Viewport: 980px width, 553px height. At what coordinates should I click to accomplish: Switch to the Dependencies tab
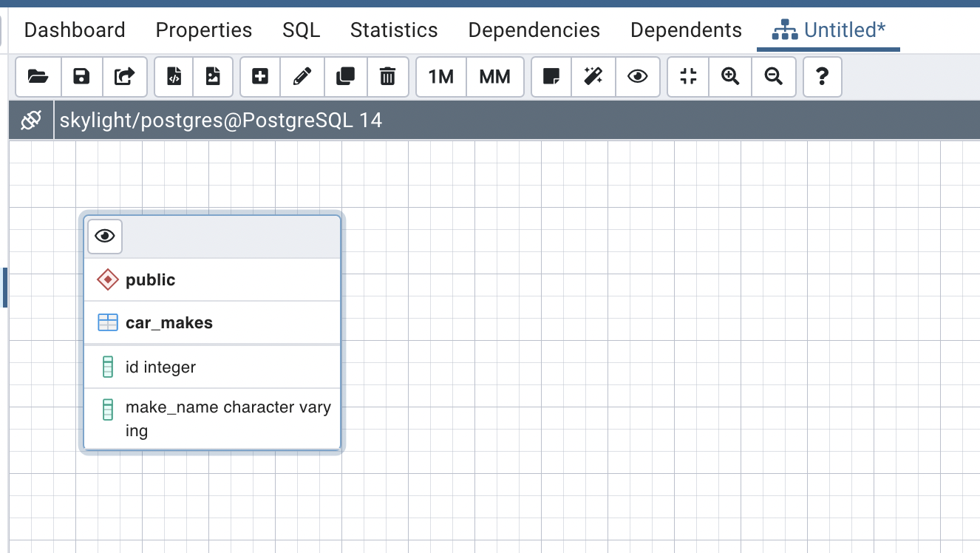tap(534, 30)
